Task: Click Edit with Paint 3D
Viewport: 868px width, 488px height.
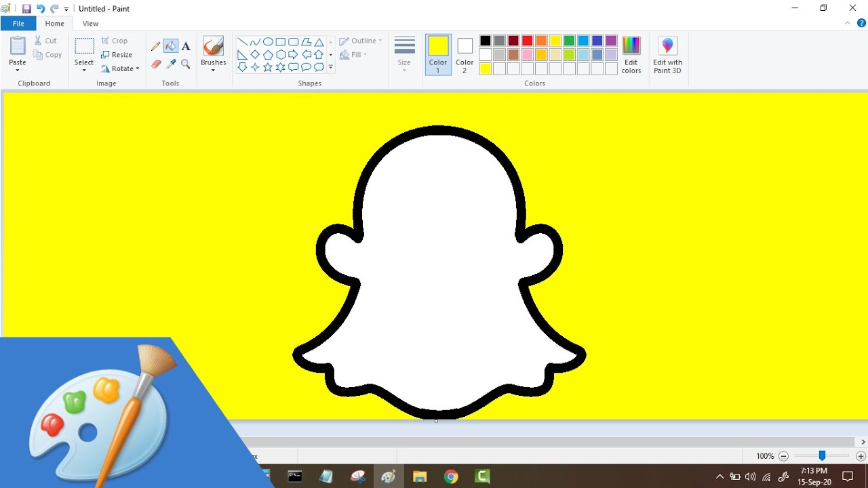Action: [668, 54]
